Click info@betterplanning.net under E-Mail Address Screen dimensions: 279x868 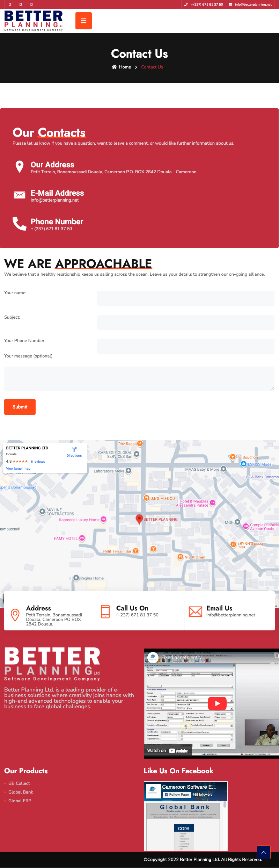[54, 200]
